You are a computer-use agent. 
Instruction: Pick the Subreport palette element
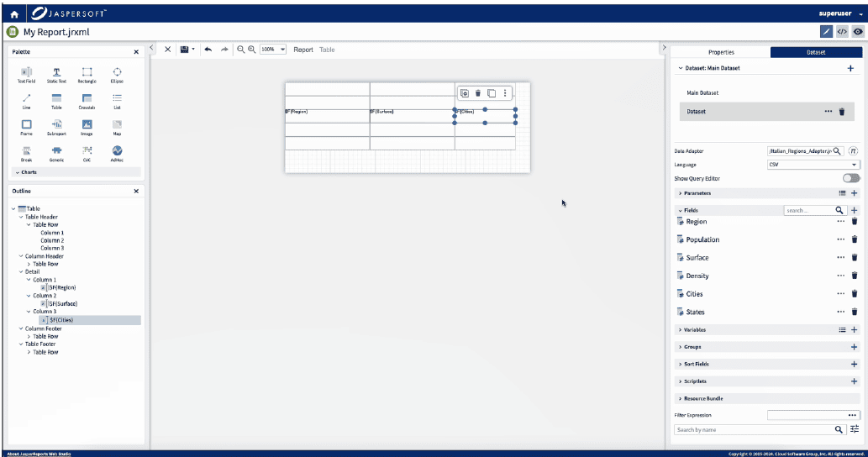click(x=56, y=128)
